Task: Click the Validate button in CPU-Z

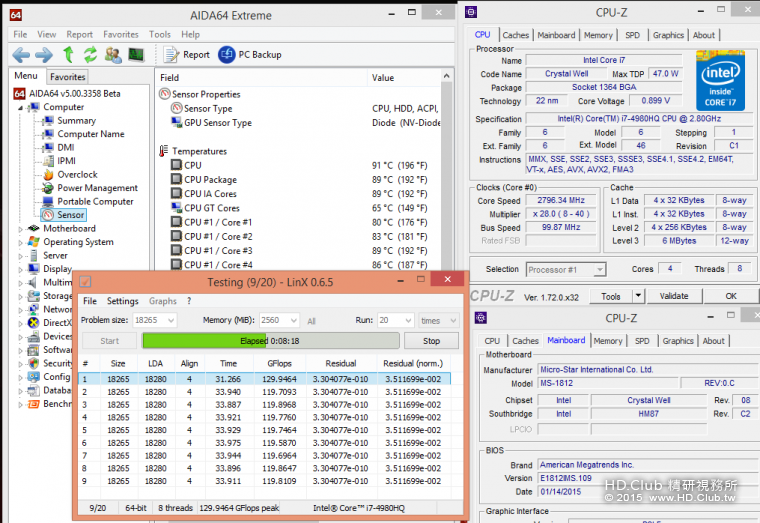Action: click(x=674, y=296)
